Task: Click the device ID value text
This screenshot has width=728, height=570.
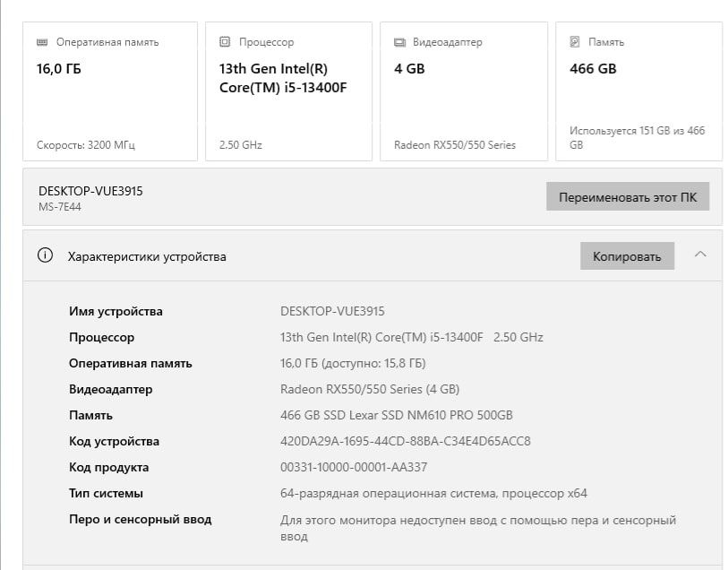Action: click(x=405, y=441)
